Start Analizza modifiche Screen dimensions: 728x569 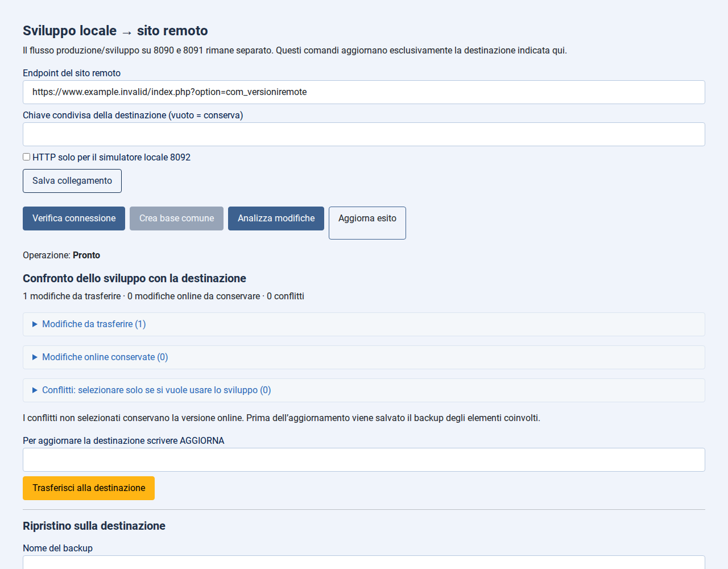coord(276,218)
